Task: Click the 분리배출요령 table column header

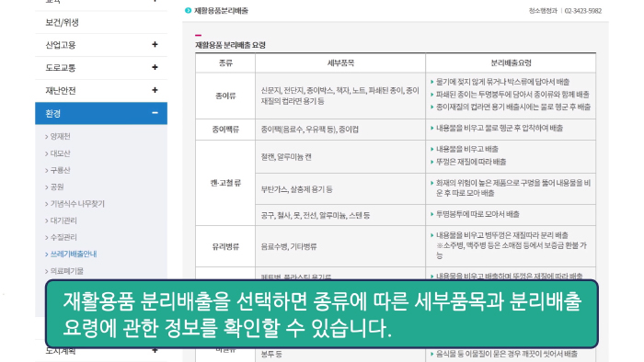Action: [x=511, y=63]
